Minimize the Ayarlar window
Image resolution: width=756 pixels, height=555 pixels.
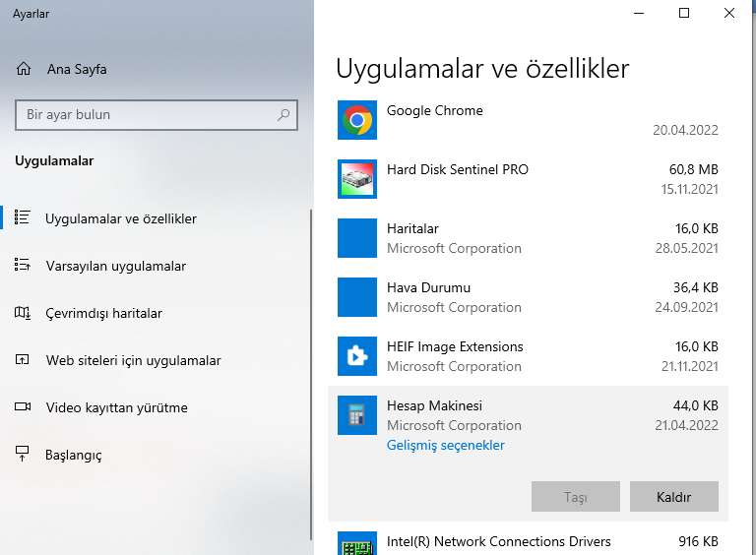[639, 14]
